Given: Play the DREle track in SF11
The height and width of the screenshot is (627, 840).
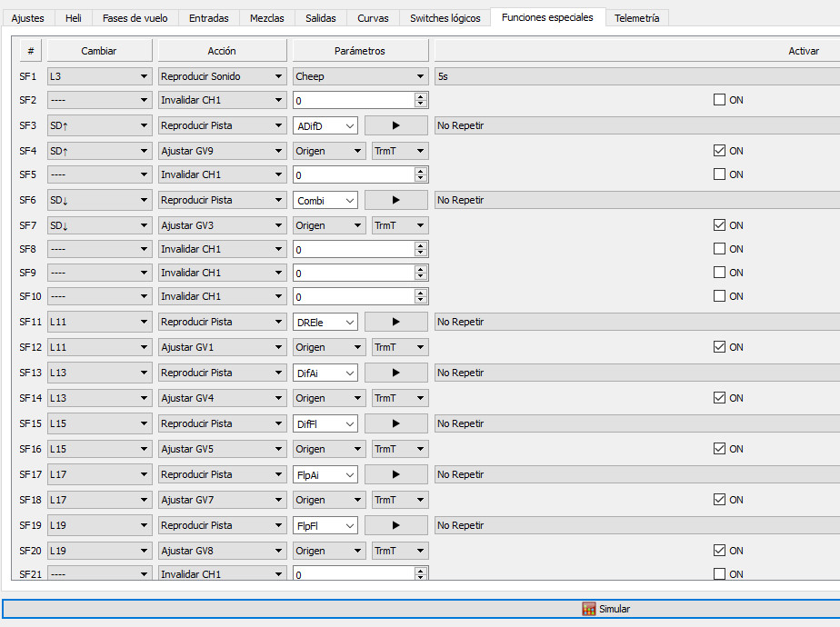Looking at the screenshot, I should coord(395,322).
